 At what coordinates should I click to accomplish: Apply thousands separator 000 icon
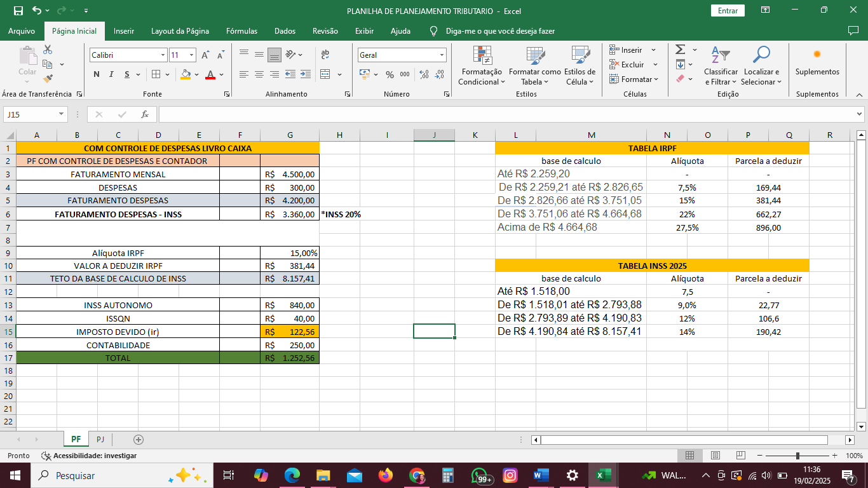(x=405, y=74)
